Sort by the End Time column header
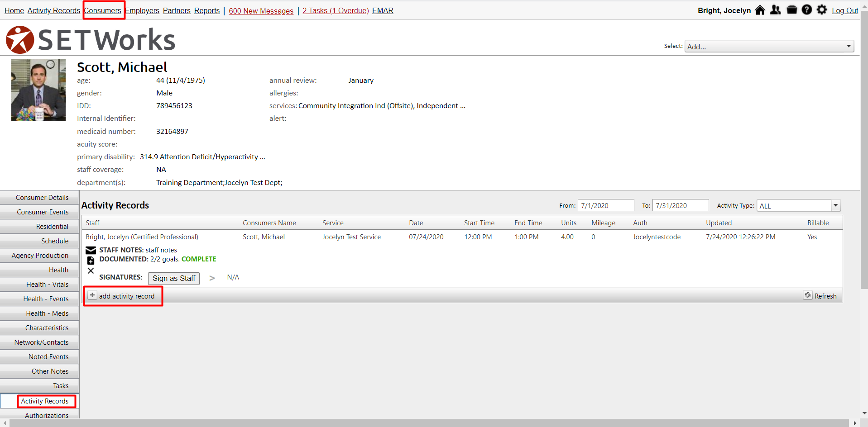868x427 pixels. pyautogui.click(x=528, y=223)
